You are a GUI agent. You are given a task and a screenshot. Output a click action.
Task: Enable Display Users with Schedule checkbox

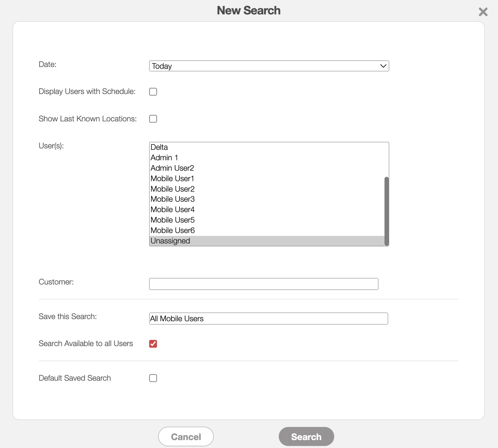[153, 92]
